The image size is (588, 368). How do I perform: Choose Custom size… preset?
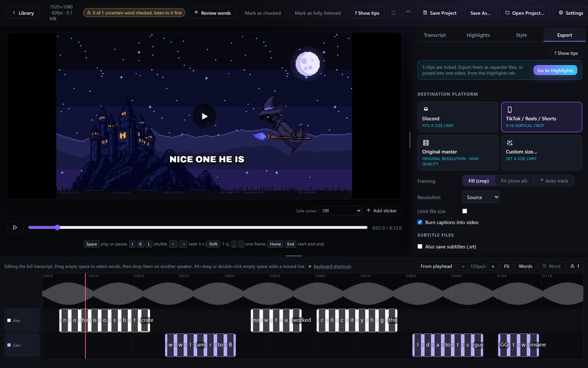(x=541, y=153)
